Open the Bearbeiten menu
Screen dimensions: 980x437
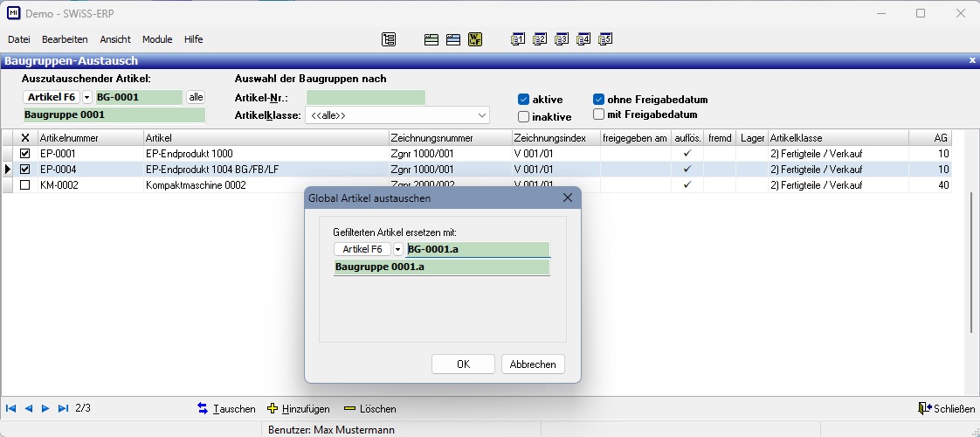coord(65,39)
